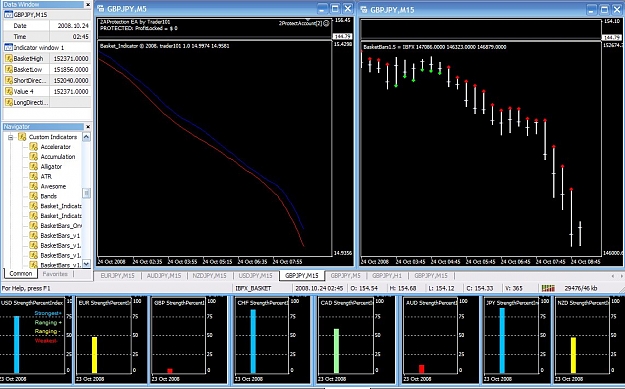Viewport: 625px width, 389px height.
Task: Click the Navigator scroll down arrow
Action: pos(86,263)
